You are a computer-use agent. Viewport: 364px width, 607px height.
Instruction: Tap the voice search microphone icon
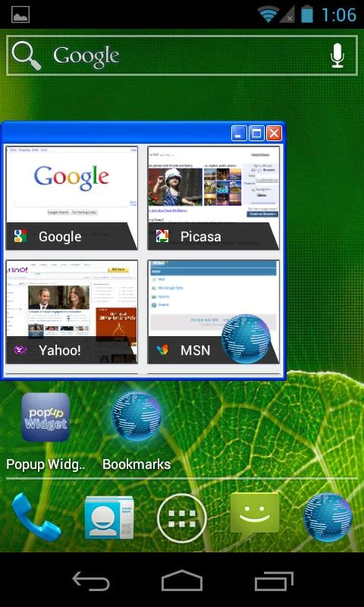337,55
